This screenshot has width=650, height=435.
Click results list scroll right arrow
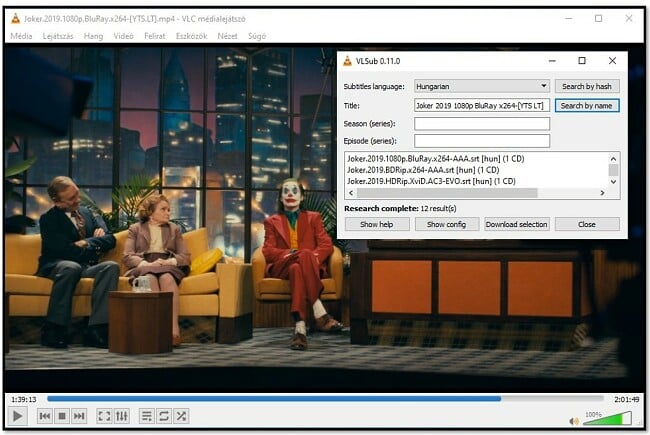pos(602,193)
